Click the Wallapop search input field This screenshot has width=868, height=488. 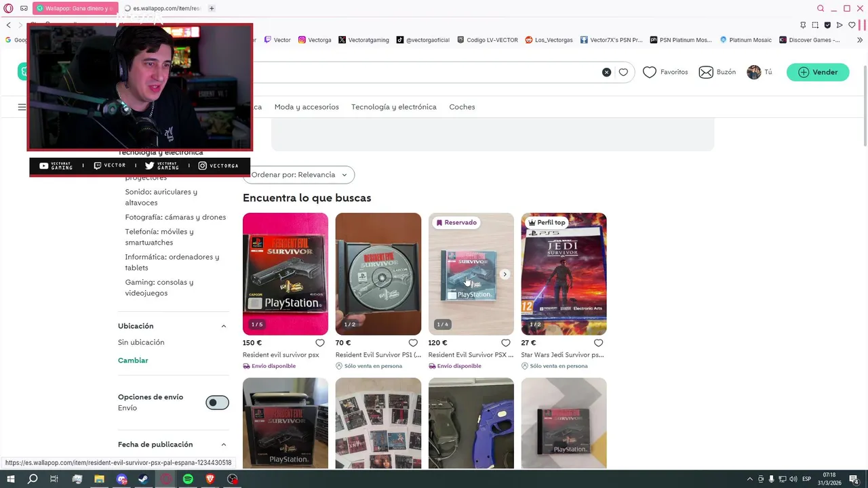[427, 72]
